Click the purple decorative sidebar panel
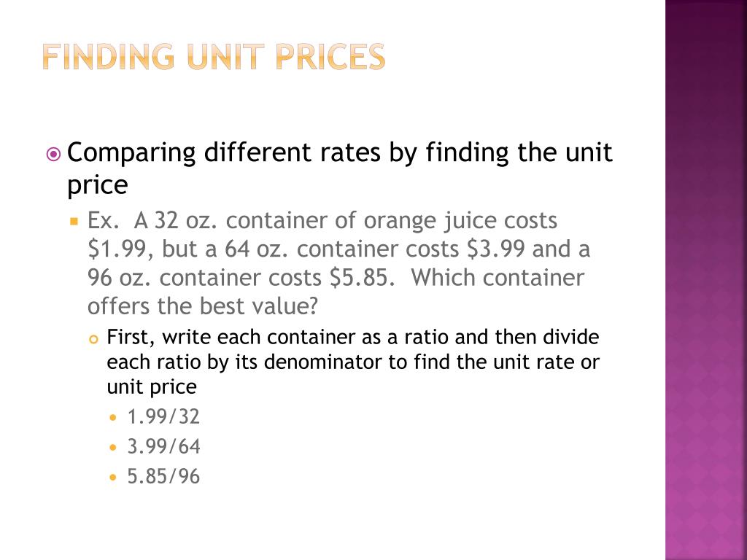The width and height of the screenshot is (747, 560). click(x=706, y=280)
